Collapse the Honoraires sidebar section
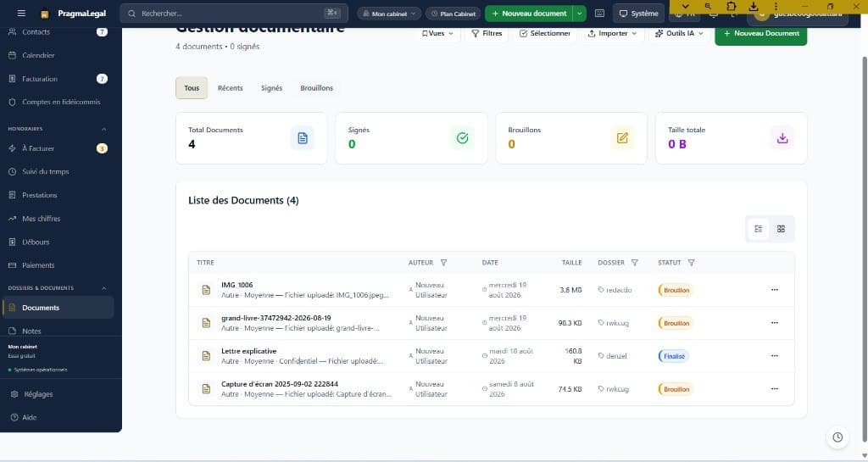The image size is (868, 462). coord(103,129)
